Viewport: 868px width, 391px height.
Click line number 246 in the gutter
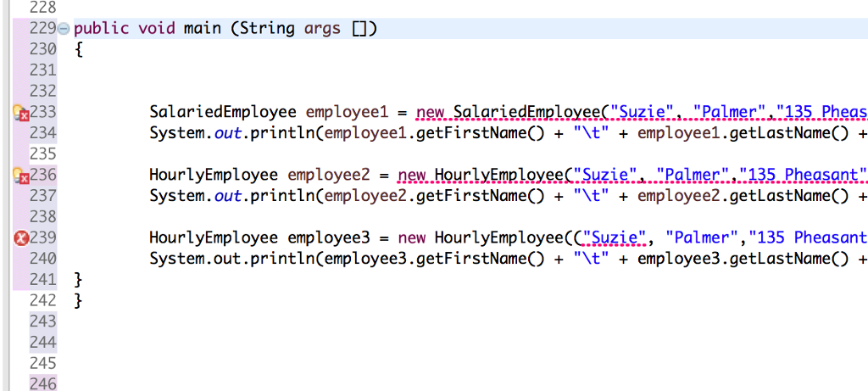tap(43, 384)
